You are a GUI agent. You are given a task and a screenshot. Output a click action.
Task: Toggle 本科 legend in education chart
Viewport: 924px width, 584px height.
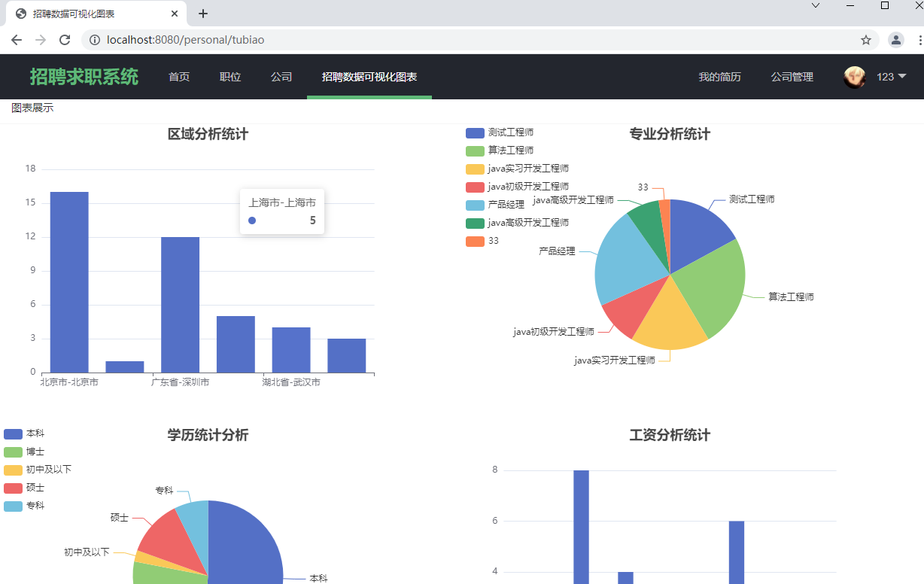click(24, 433)
